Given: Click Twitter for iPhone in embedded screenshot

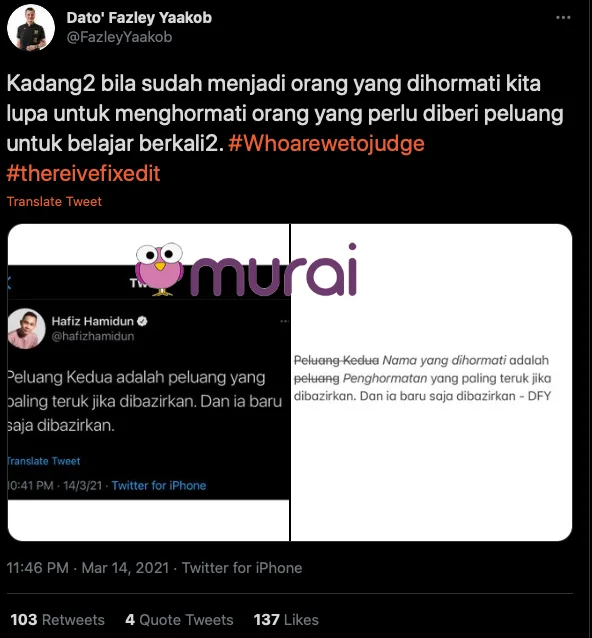Looking at the screenshot, I should point(159,485).
